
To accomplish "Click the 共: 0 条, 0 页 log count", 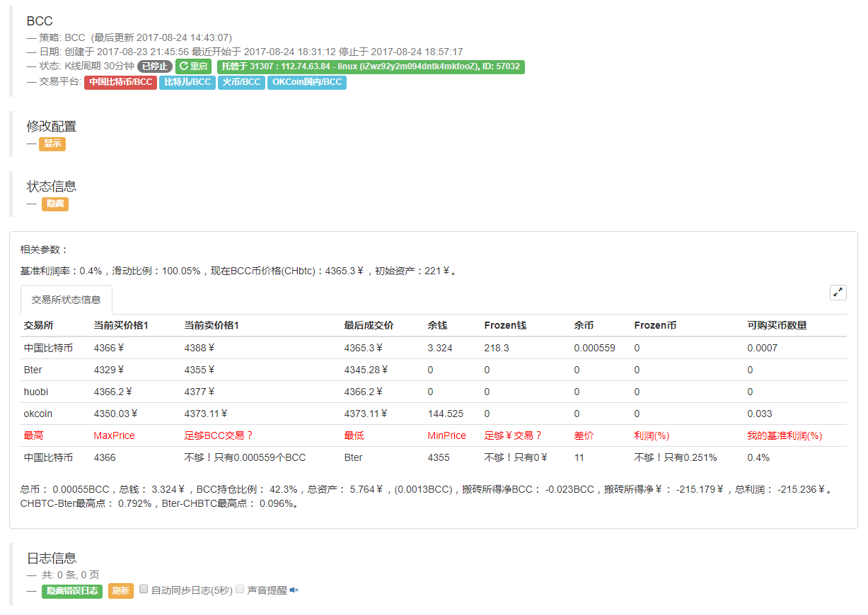I will point(71,575).
